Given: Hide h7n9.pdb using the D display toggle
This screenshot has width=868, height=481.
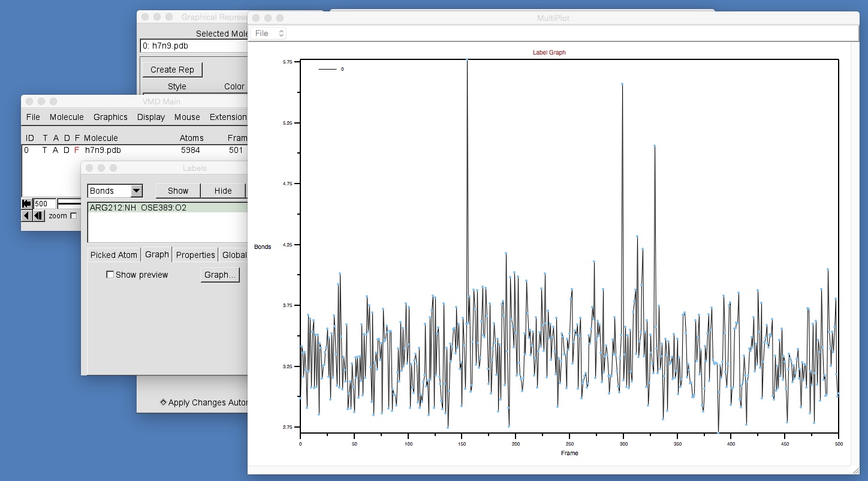Looking at the screenshot, I should pos(66,150).
